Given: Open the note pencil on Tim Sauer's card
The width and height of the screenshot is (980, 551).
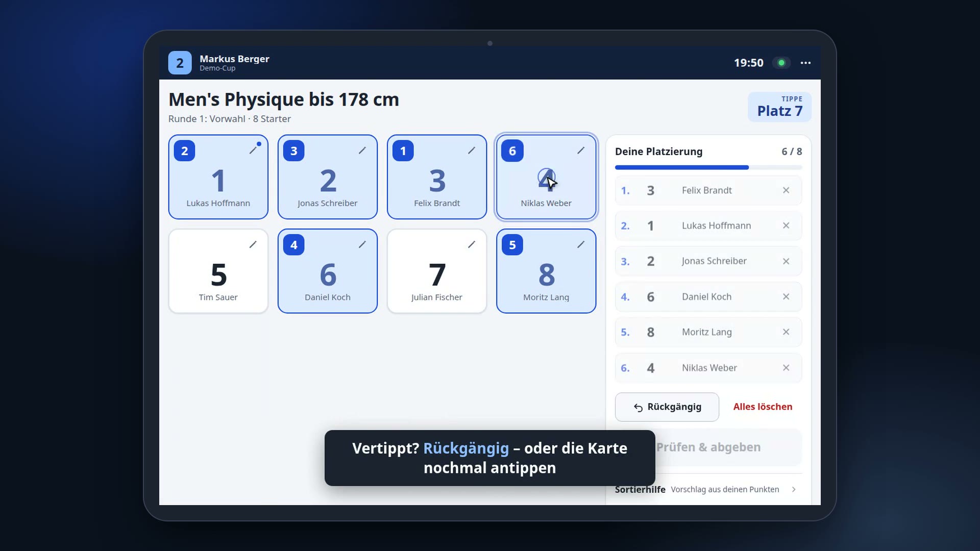Looking at the screenshot, I should (253, 244).
